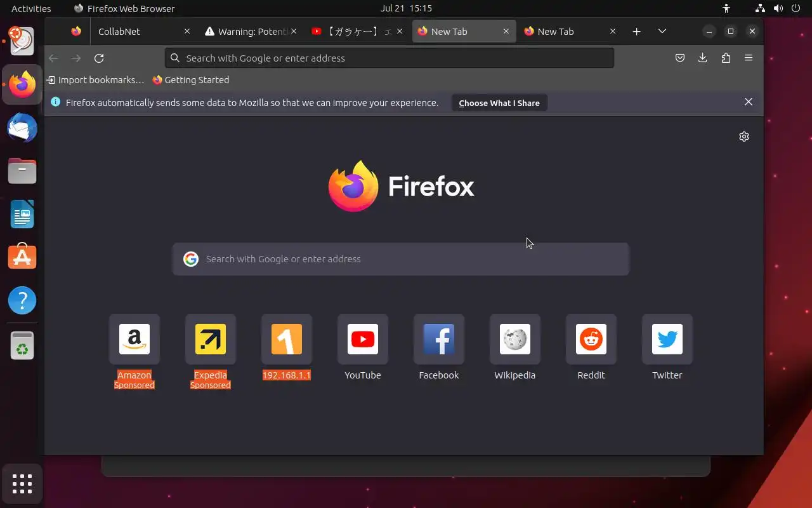The height and width of the screenshot is (508, 812).
Task: Open the network status icon
Action: (760, 9)
